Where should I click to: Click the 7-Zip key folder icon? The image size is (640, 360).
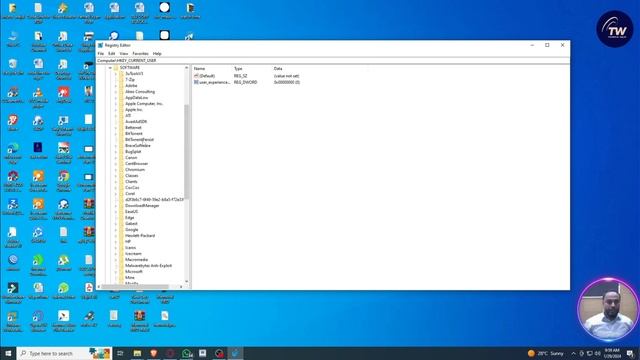[121, 80]
